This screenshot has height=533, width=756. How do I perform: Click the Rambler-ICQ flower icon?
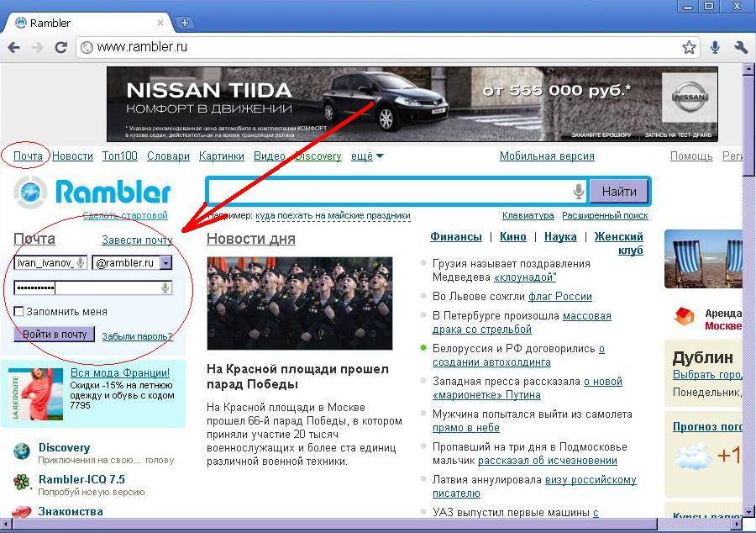pos(22,482)
